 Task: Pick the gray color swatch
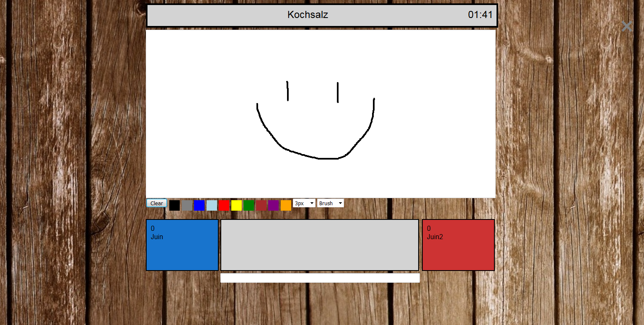click(x=187, y=205)
